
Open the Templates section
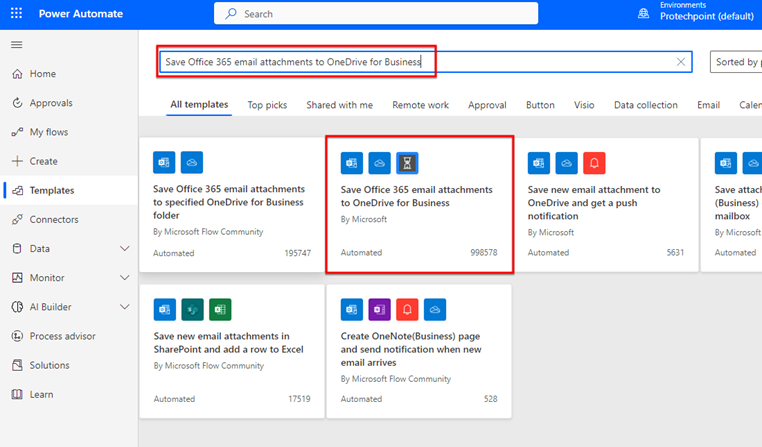(x=69, y=190)
